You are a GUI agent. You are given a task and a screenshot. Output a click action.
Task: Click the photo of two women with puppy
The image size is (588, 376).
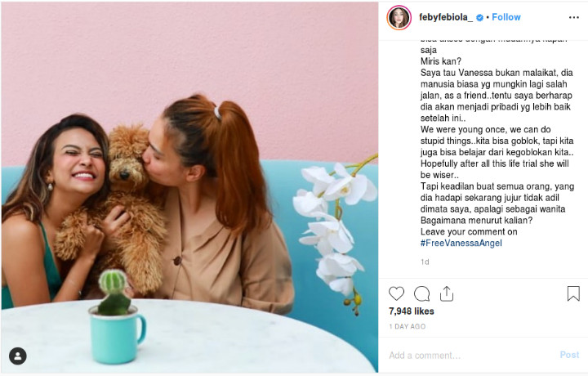coord(189,188)
